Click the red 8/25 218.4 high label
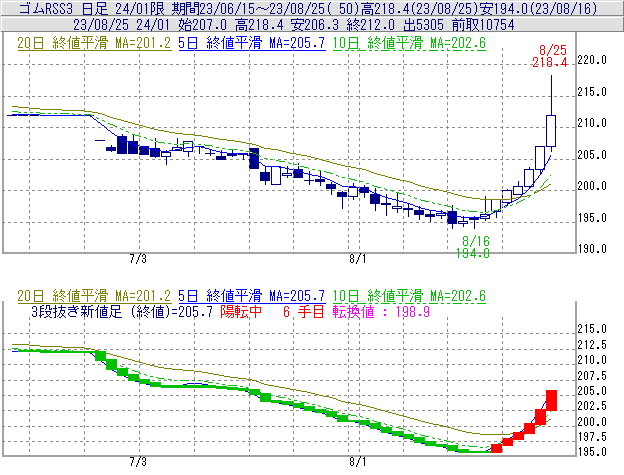 (x=550, y=56)
